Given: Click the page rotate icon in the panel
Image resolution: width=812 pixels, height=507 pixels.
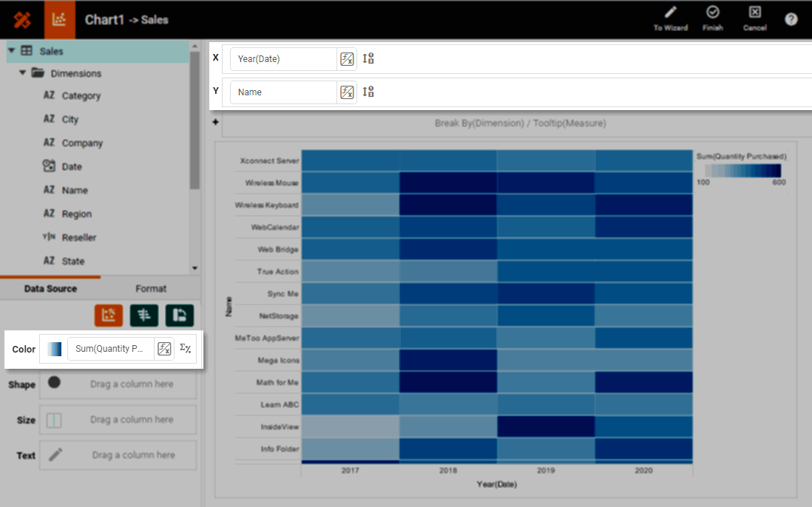Looking at the screenshot, I should click(178, 316).
